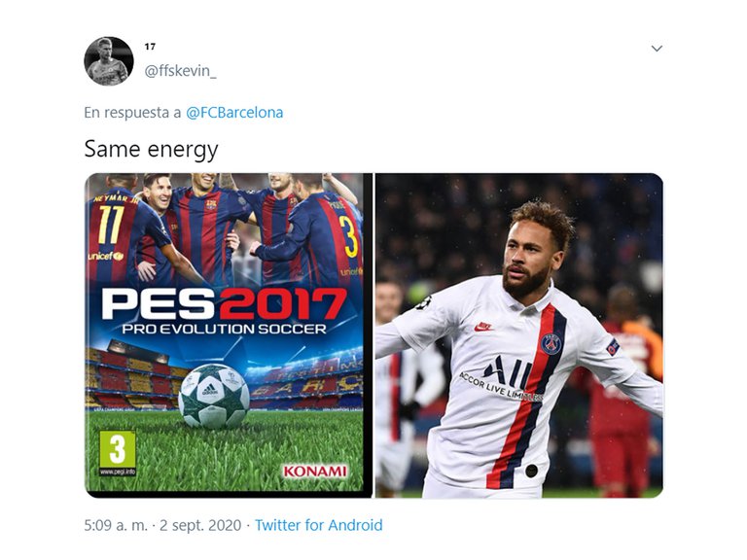The width and height of the screenshot is (747, 560).
Task: Click the "Same energy" tweet text
Action: coord(151,150)
